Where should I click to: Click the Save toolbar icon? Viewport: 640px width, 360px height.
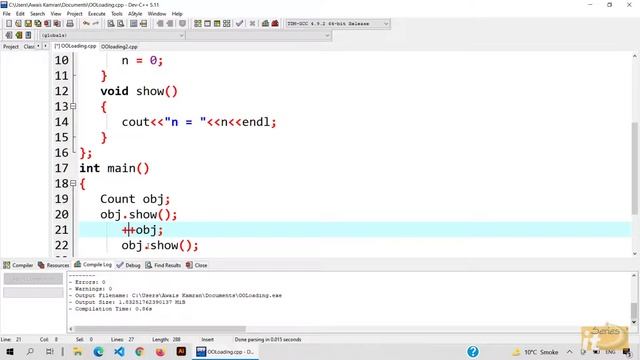pyautogui.click(x=28, y=24)
